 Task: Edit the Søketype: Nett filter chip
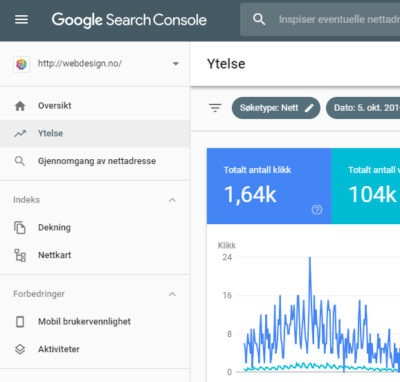pos(276,108)
